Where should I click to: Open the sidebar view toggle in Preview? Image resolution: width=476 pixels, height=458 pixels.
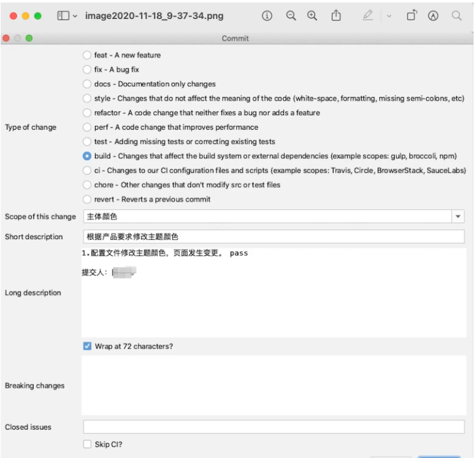tap(63, 16)
